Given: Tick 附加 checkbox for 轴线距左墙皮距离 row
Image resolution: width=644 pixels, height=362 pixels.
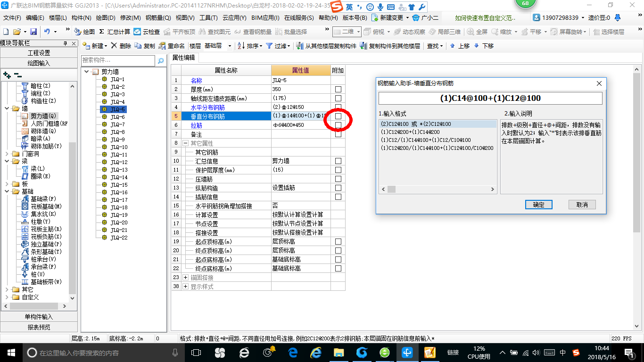Looking at the screenshot, I should (338, 98).
